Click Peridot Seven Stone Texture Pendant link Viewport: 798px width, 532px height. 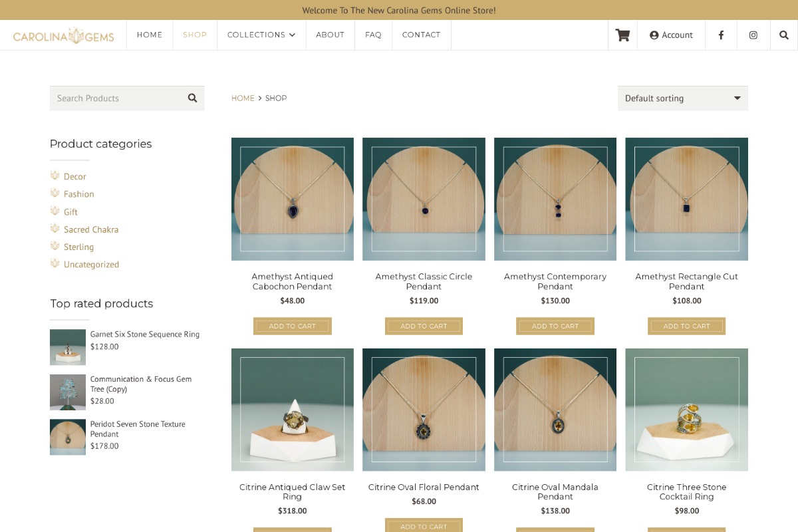coord(138,429)
